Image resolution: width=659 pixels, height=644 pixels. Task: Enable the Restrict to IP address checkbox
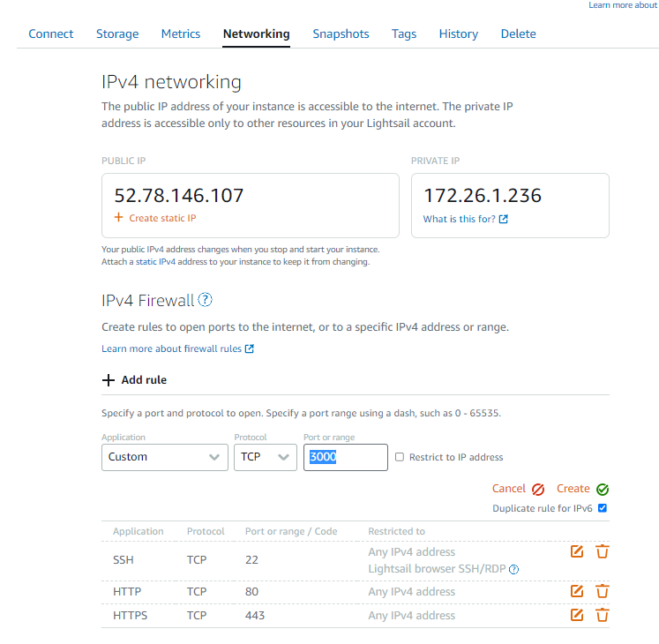pyautogui.click(x=400, y=457)
